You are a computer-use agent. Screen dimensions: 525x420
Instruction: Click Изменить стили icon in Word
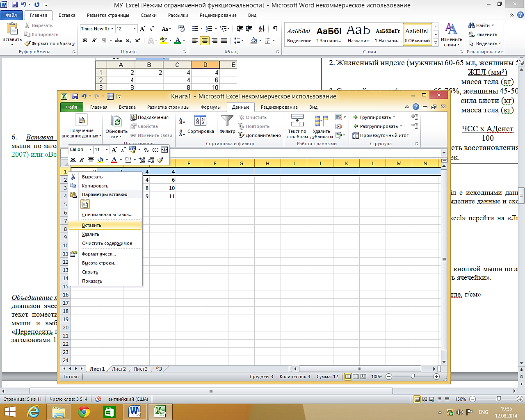coord(451,30)
